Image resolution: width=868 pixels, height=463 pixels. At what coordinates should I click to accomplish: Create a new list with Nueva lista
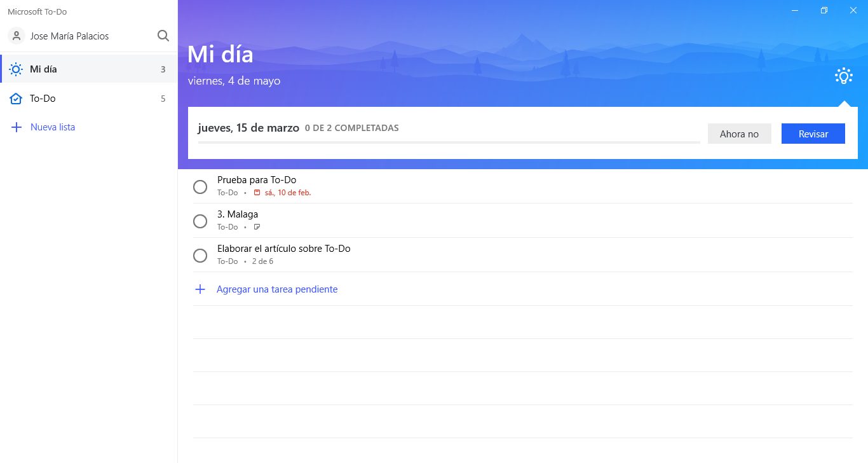tap(53, 127)
